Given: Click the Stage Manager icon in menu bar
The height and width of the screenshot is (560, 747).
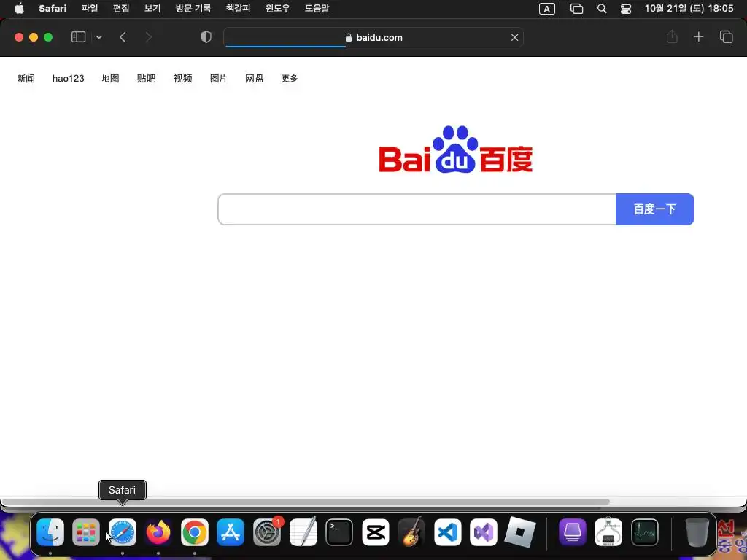Looking at the screenshot, I should click(x=576, y=9).
